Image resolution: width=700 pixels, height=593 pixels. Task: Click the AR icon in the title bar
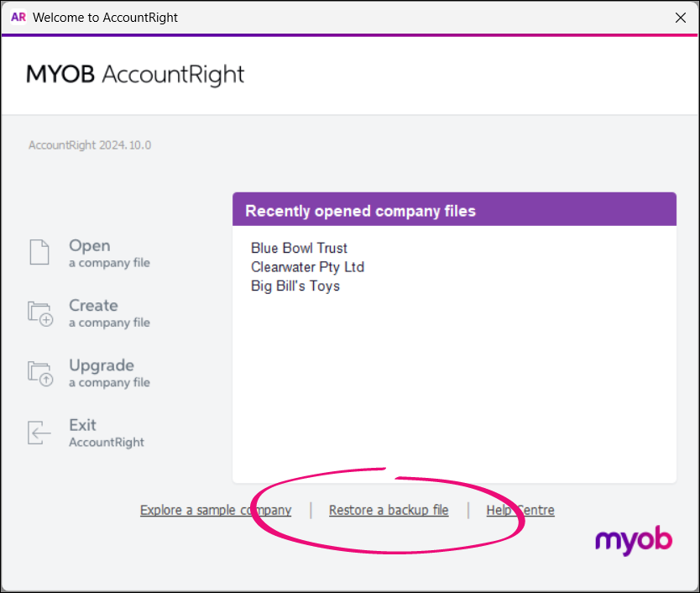18,17
